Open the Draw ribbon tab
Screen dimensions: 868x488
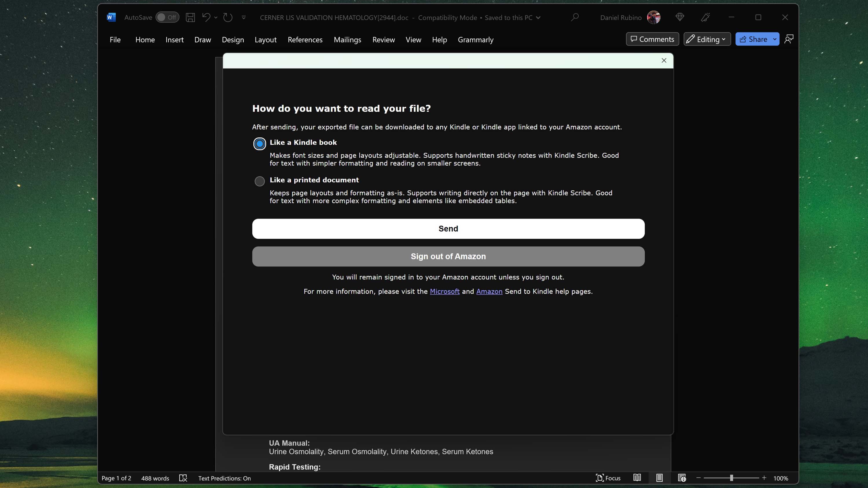203,39
